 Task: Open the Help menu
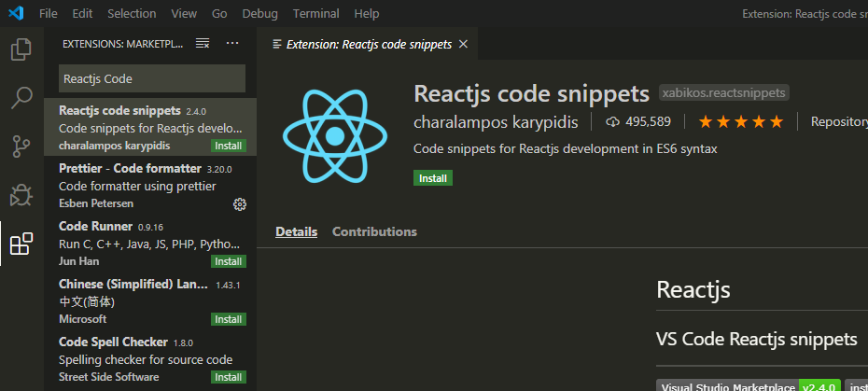pyautogui.click(x=367, y=13)
